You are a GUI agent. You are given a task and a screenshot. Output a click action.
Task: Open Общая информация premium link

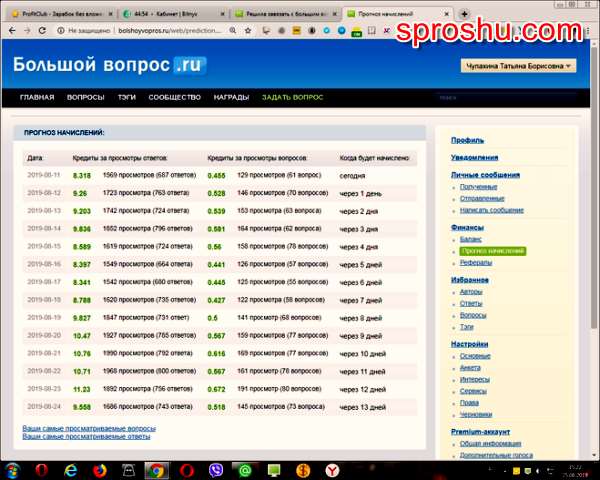tap(491, 444)
